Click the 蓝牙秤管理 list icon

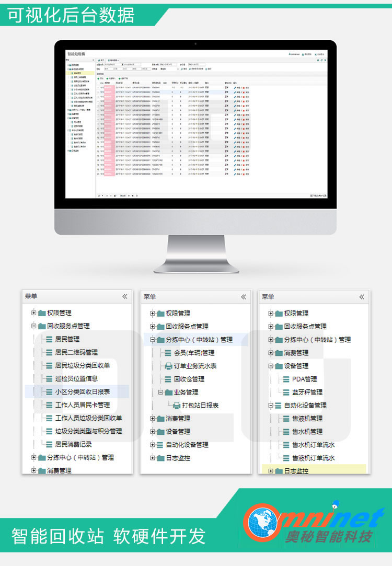(286, 392)
